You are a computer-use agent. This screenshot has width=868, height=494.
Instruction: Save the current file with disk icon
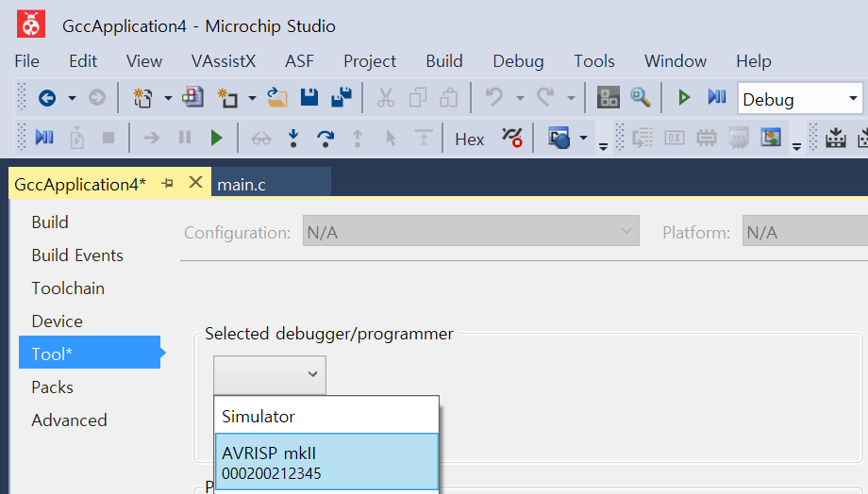click(309, 98)
